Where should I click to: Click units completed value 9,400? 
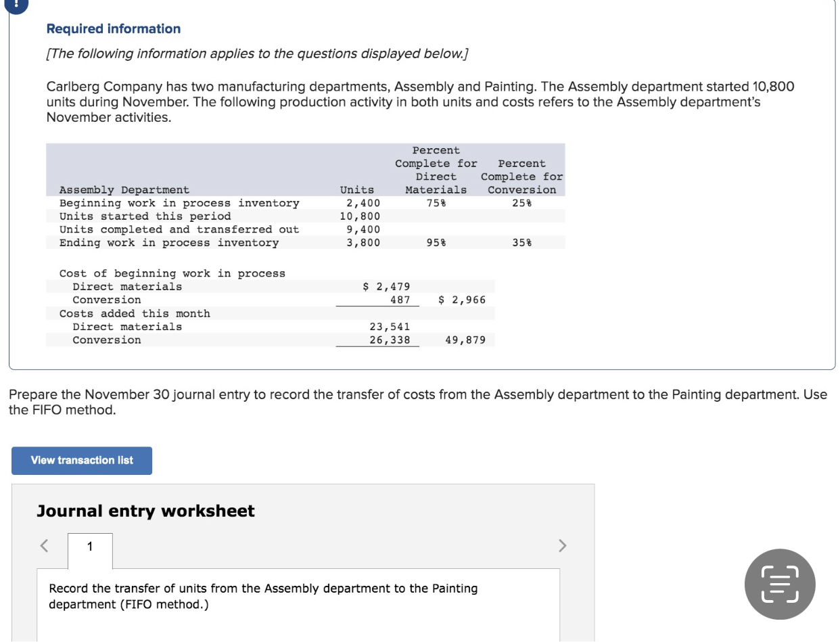363,229
